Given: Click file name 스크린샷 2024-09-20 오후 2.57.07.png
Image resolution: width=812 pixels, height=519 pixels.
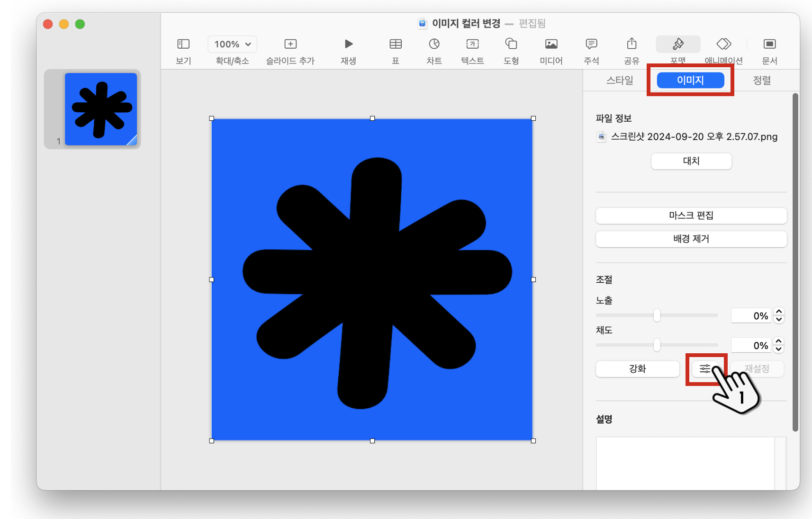Looking at the screenshot, I should (694, 137).
